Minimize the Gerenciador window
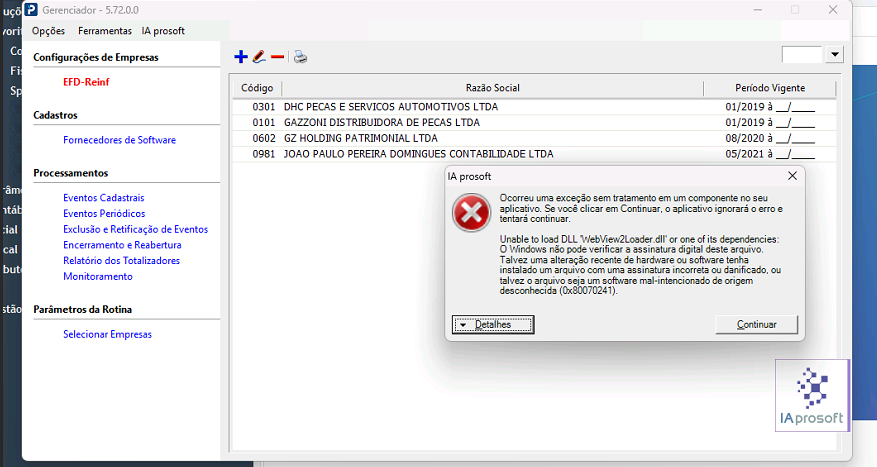Image resolution: width=877 pixels, height=467 pixels. (x=758, y=10)
